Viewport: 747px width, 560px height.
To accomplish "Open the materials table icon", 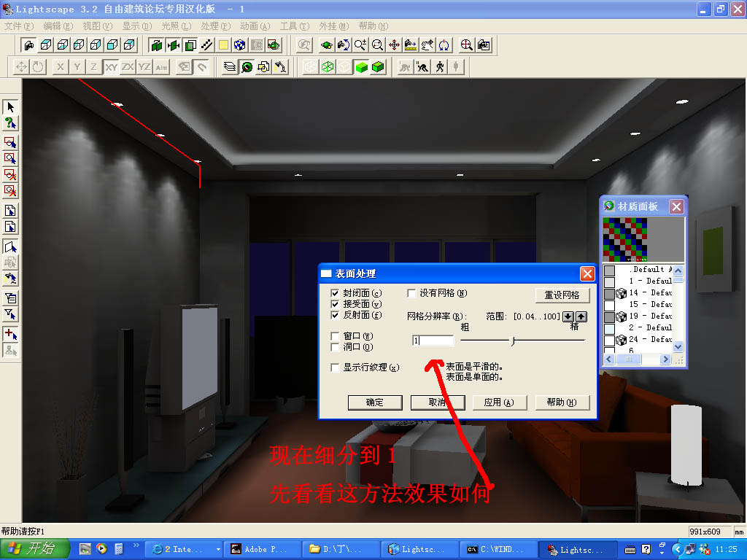I will pyautogui.click(x=247, y=67).
